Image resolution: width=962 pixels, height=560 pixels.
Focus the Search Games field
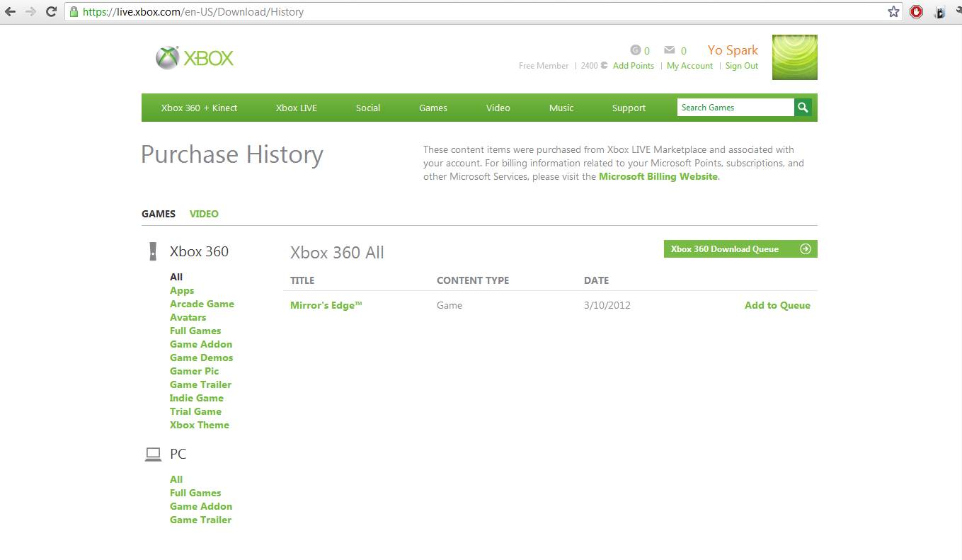[x=735, y=108]
